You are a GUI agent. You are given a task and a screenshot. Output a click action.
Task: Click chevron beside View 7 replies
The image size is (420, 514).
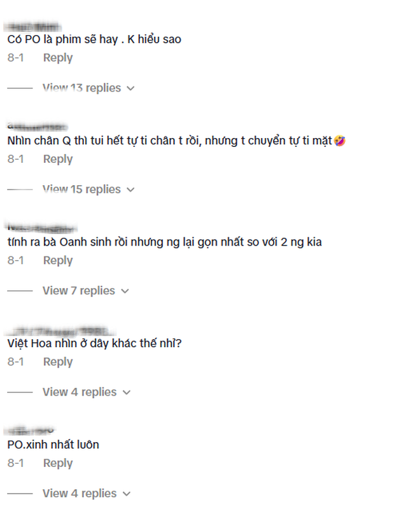(x=125, y=291)
